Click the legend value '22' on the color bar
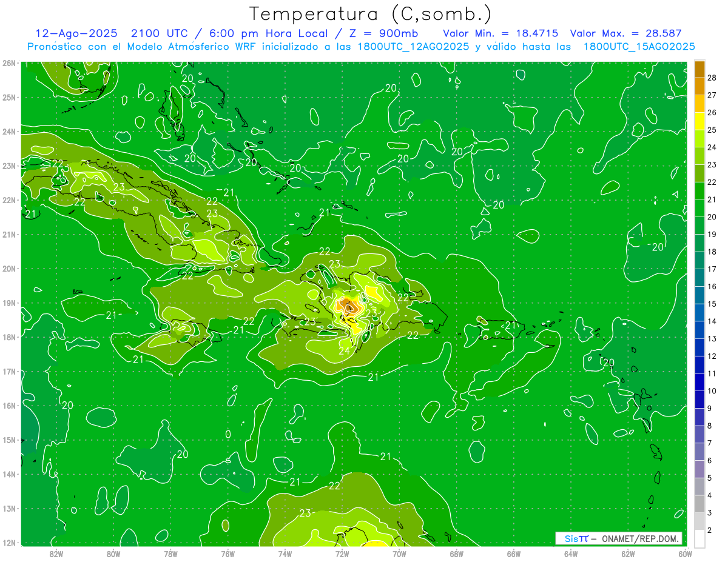Viewport: 728px width, 562px height. (712, 182)
